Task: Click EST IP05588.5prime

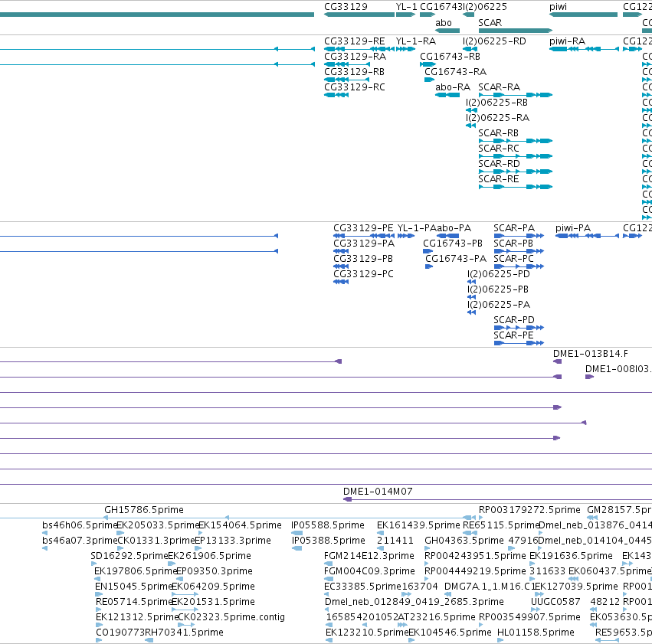Action: 297,533
